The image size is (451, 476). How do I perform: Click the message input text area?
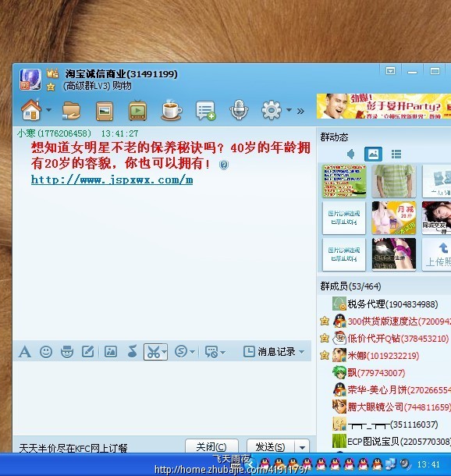162,398
